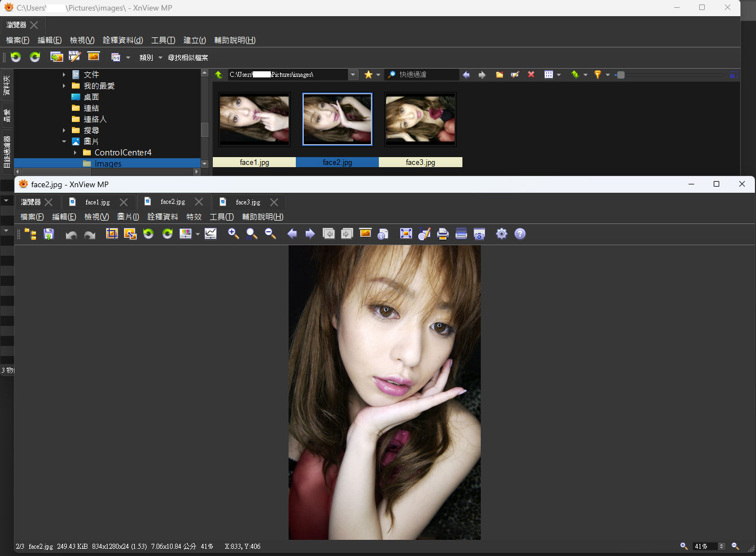
Task: Go to next image with right arrow
Action: click(x=310, y=234)
